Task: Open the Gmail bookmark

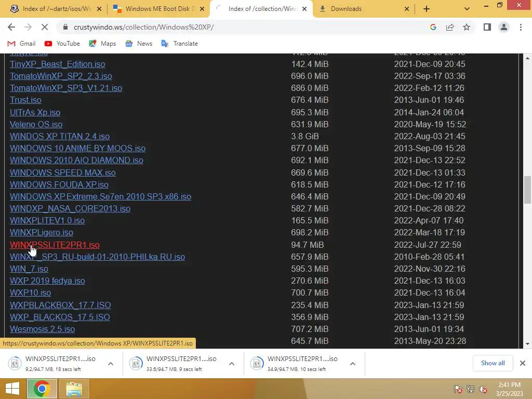Action: [x=21, y=44]
